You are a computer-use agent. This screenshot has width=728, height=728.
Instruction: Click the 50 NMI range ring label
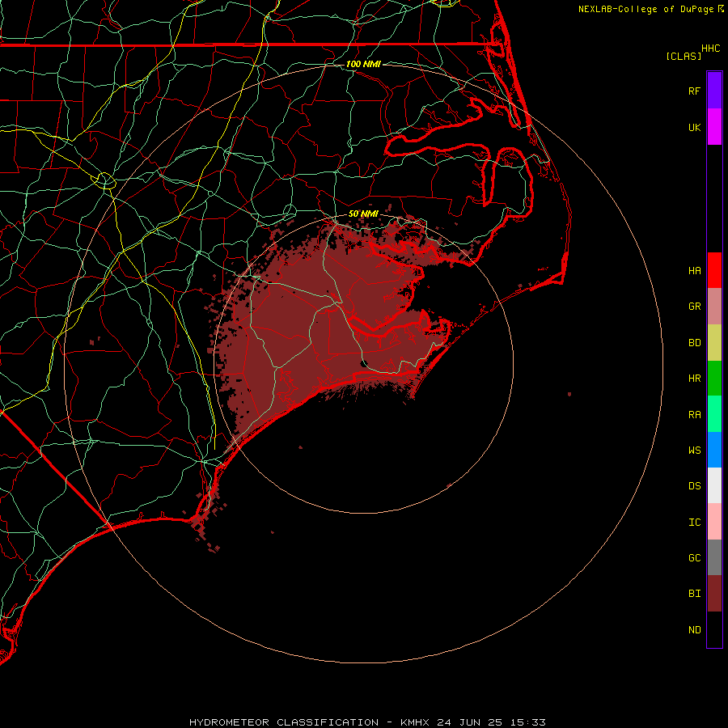coord(363,214)
